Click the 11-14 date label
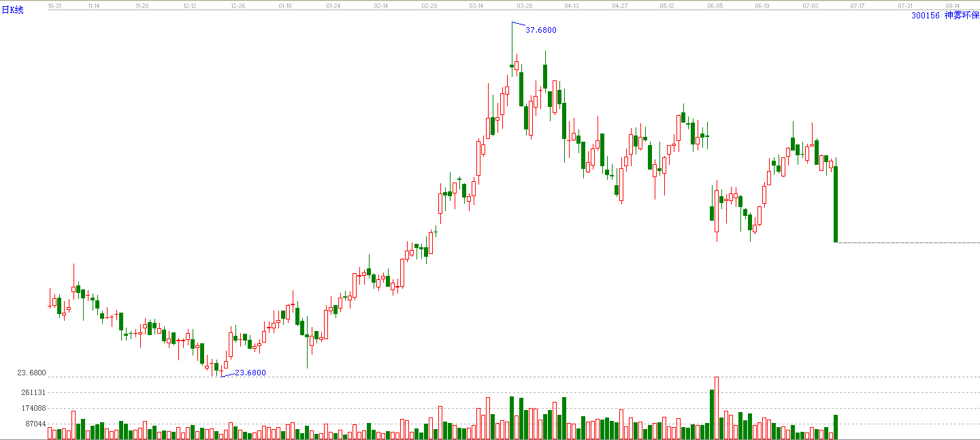This screenshot has height=440, width=980. pyautogui.click(x=94, y=5)
